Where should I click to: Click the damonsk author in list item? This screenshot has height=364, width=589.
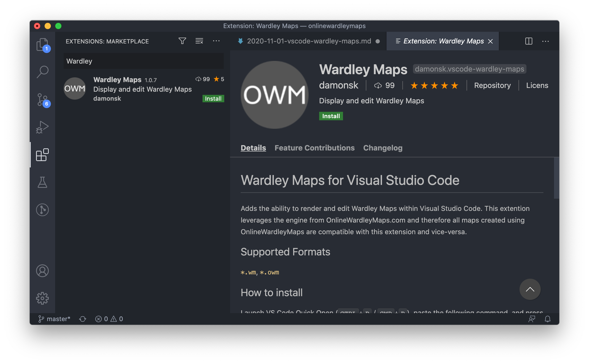click(107, 99)
